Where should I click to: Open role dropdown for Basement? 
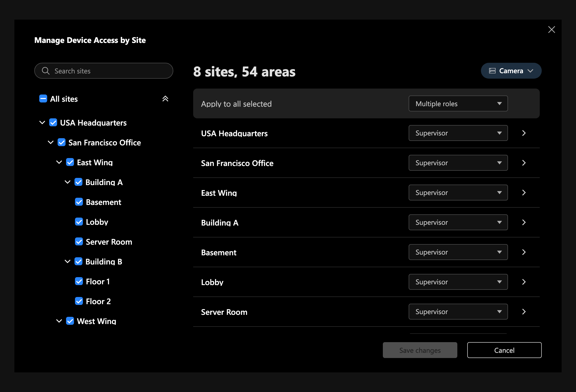(458, 252)
